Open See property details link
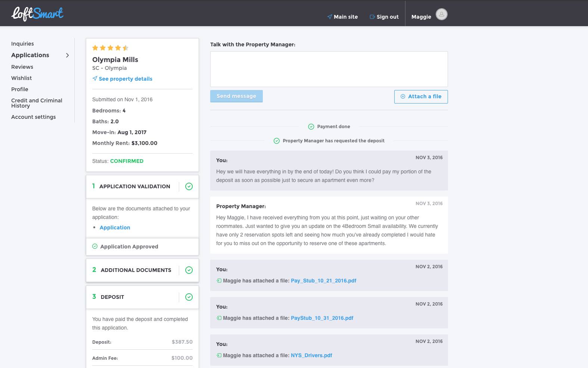Viewport: 588px width, 368px height. tap(125, 79)
